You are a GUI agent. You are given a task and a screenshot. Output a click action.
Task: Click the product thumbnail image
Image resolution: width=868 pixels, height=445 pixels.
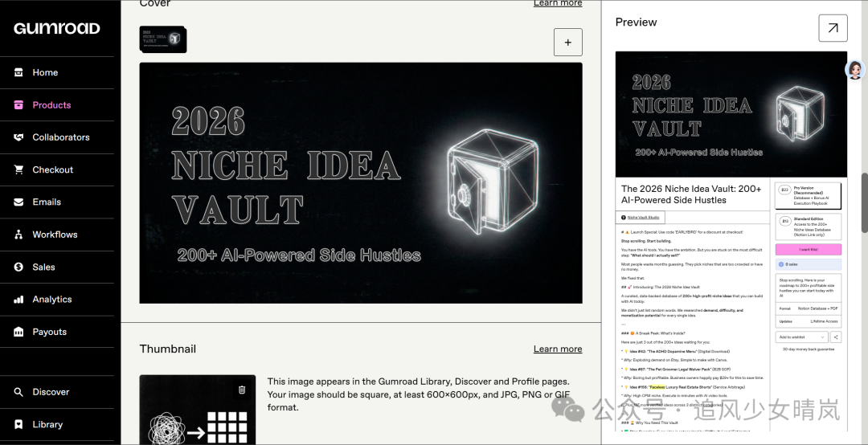point(198,410)
